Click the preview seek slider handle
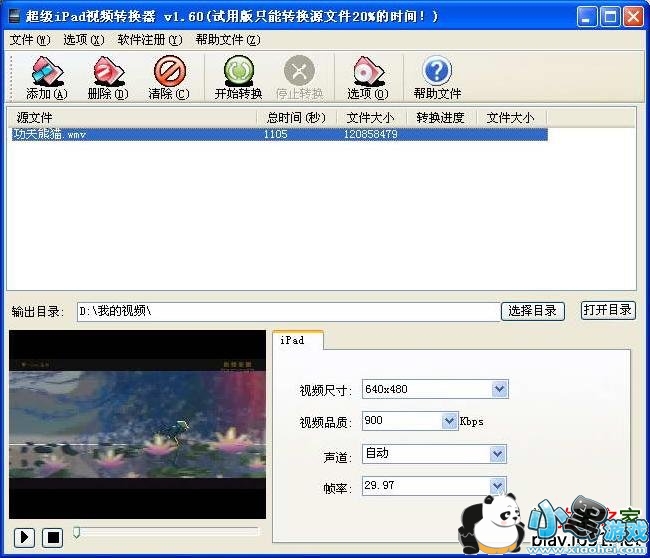 click(76, 532)
